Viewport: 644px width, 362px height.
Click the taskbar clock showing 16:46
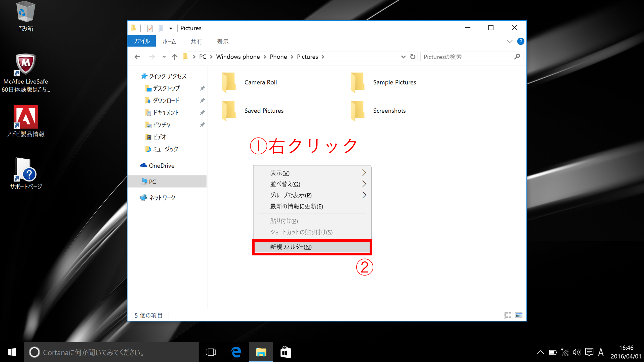pyautogui.click(x=626, y=352)
